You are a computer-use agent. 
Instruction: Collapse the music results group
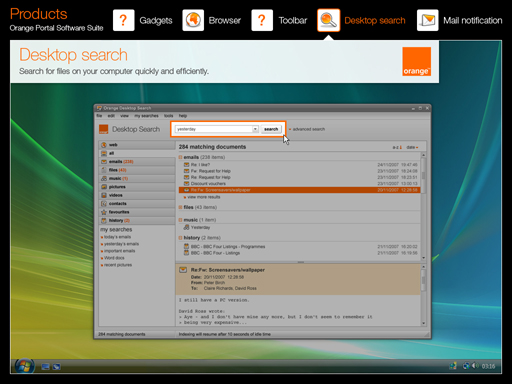click(180, 220)
